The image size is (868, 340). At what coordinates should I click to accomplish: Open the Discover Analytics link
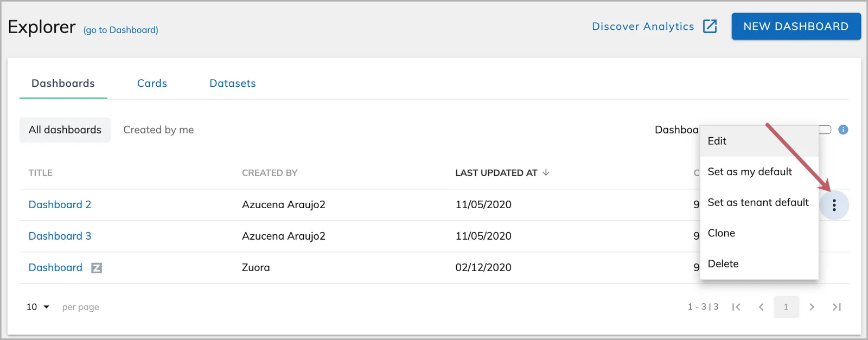click(643, 27)
